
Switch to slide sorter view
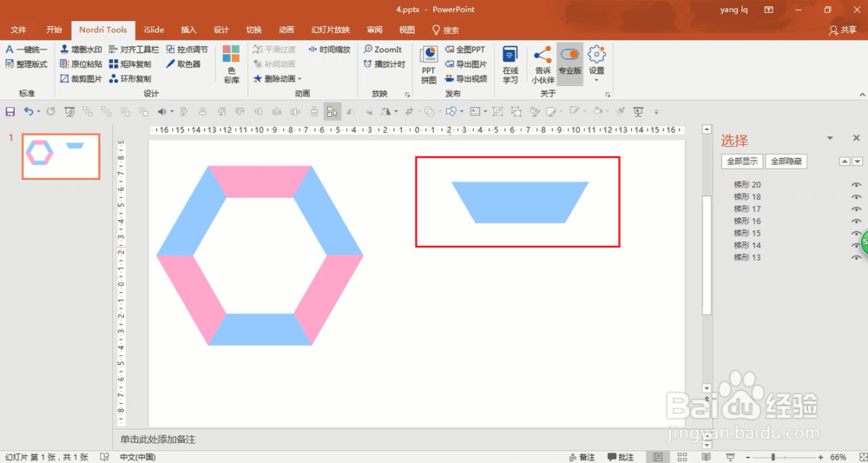(682, 457)
